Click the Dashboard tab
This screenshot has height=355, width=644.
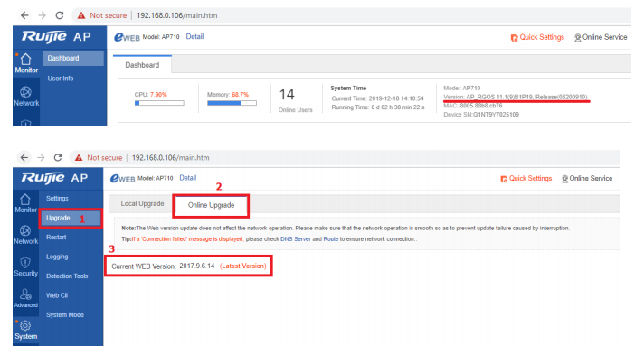click(142, 65)
